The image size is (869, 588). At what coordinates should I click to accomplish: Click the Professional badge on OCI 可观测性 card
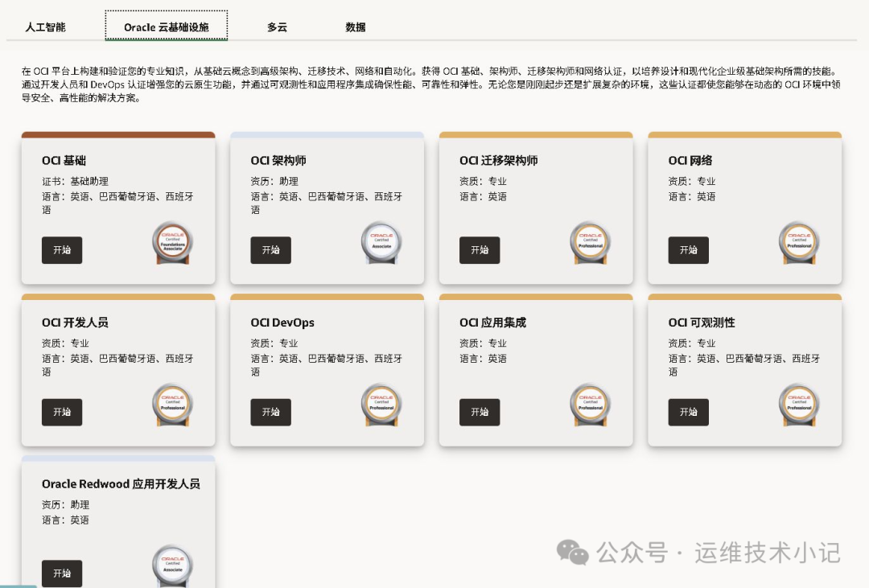(x=800, y=405)
